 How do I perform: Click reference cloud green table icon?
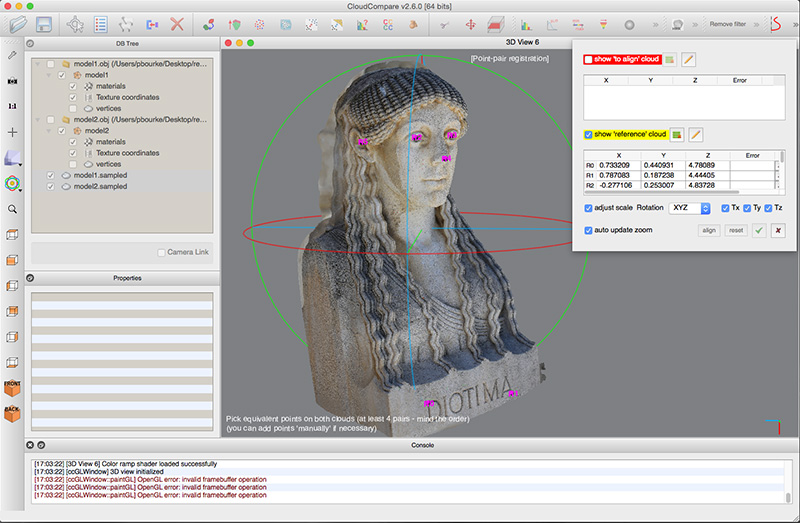[x=677, y=135]
